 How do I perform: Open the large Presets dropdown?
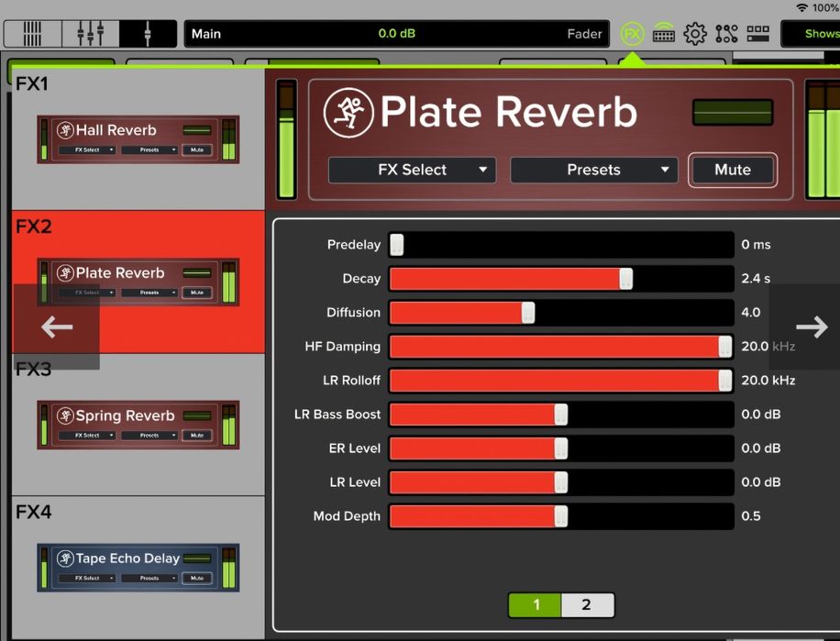click(x=594, y=170)
